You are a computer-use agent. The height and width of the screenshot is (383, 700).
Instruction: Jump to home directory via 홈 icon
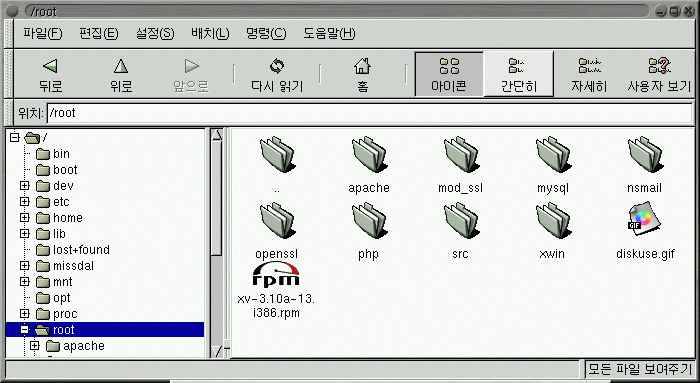[362, 75]
